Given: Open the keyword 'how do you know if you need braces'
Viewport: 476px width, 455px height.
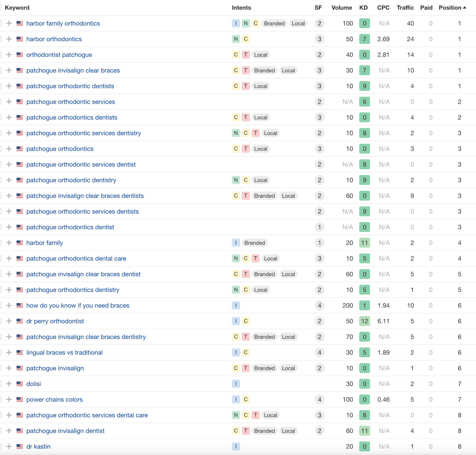Looking at the screenshot, I should [77, 305].
